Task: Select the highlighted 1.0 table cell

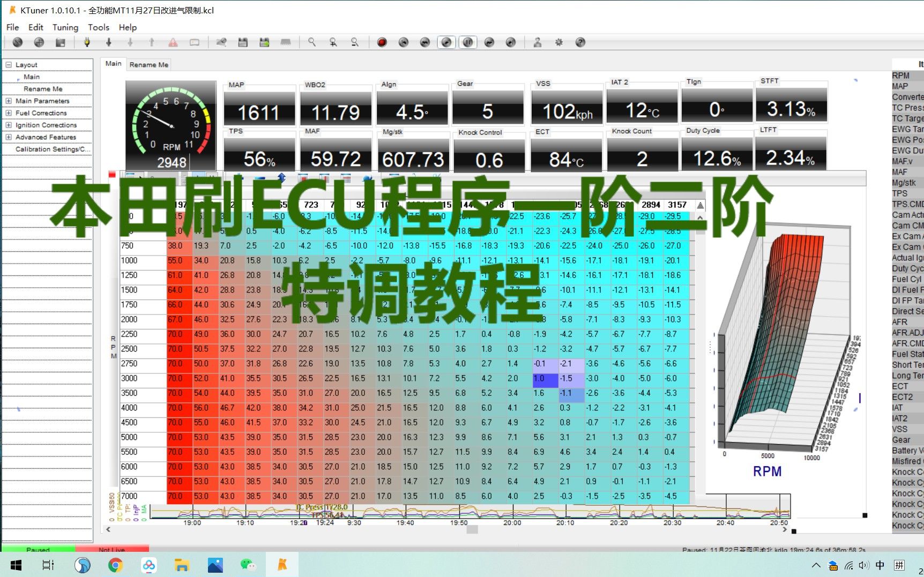Action: [545, 378]
